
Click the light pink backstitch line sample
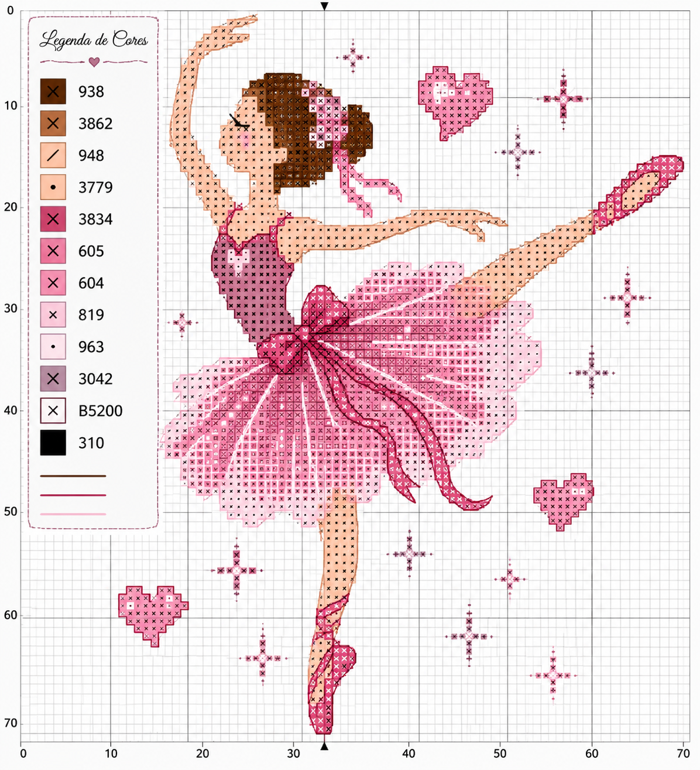(x=73, y=514)
